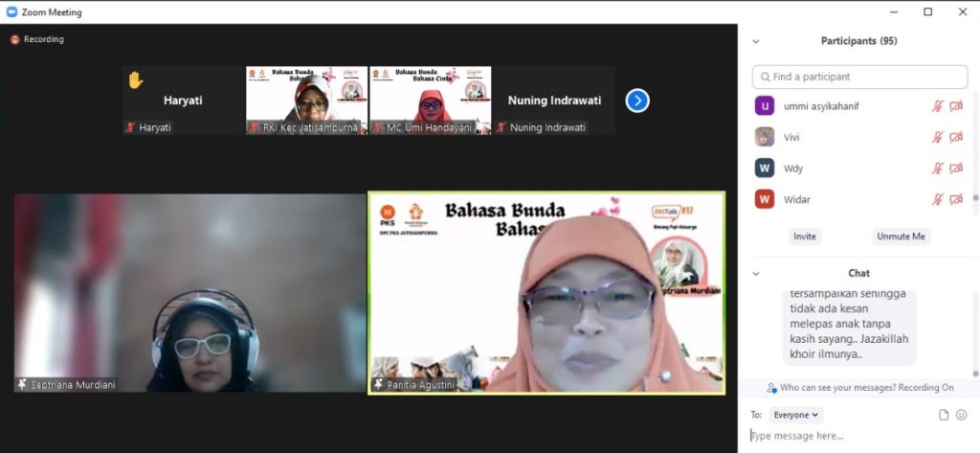This screenshot has height=453, width=980.
Task: Click pin icon beside Panitia Agustini name
Action: click(378, 384)
